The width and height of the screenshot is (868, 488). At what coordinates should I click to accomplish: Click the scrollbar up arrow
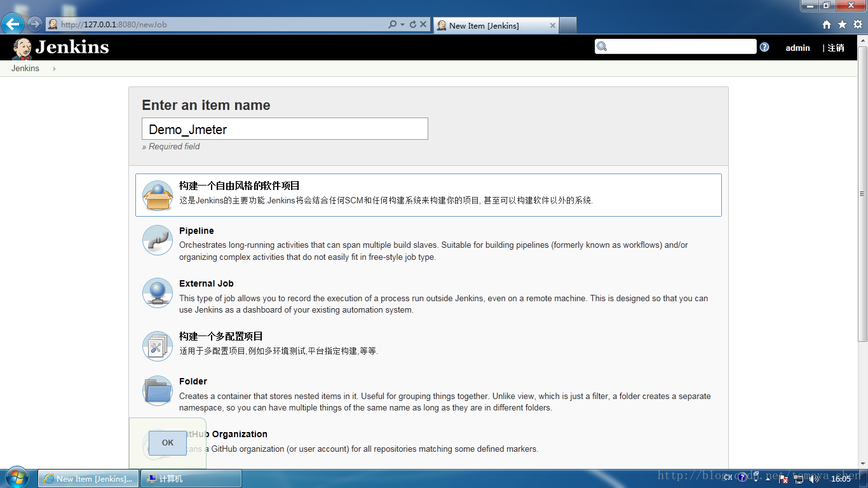coord(863,40)
